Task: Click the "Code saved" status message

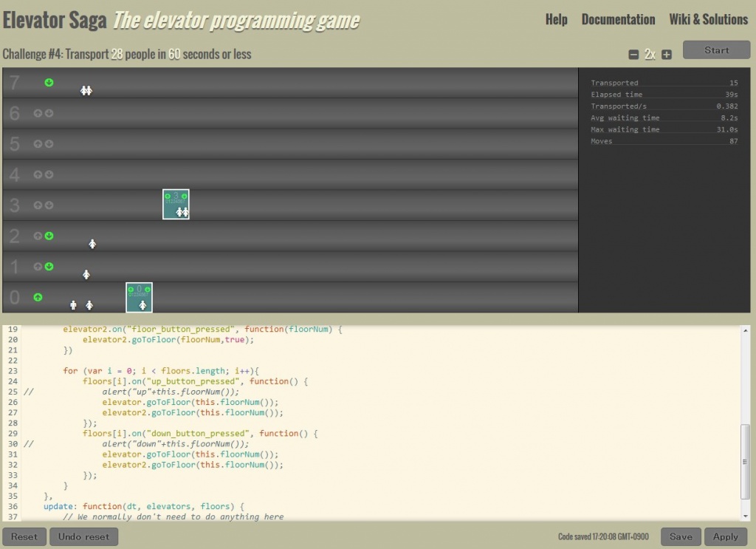Action: click(x=603, y=536)
